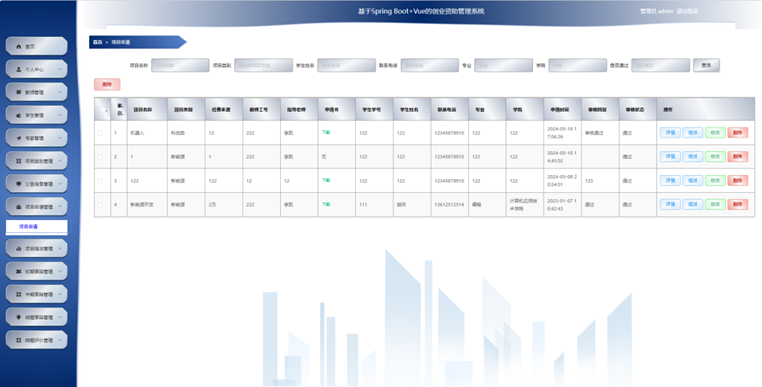Expand 个人中心 with its chevron
This screenshot has height=387, width=762.
(x=60, y=70)
